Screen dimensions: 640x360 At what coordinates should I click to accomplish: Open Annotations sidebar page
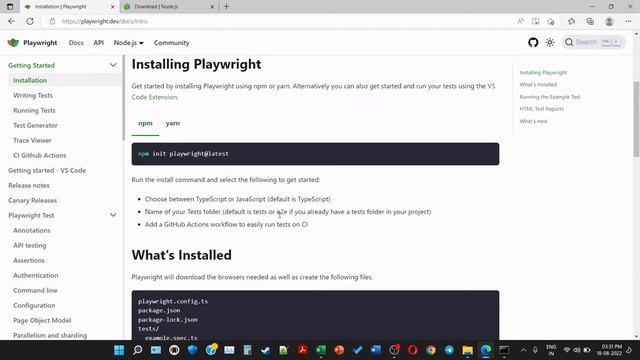coord(31,230)
